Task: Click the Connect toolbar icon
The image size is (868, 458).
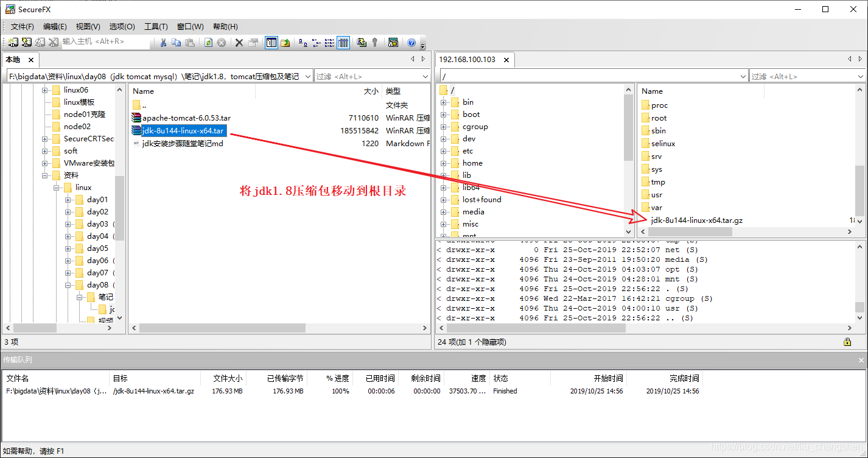Action: click(13, 43)
